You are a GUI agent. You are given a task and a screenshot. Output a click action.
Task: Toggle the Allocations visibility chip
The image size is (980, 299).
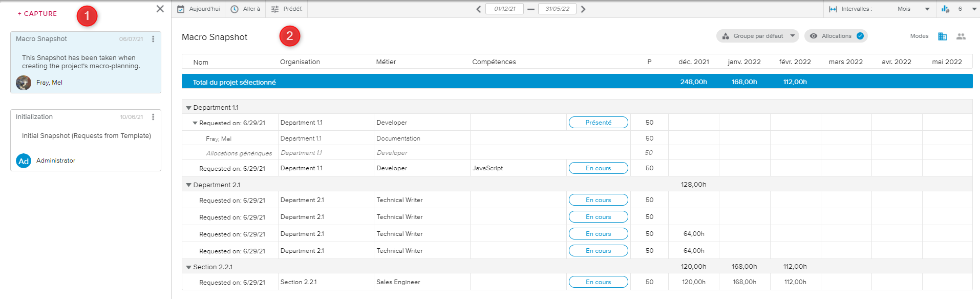click(836, 36)
